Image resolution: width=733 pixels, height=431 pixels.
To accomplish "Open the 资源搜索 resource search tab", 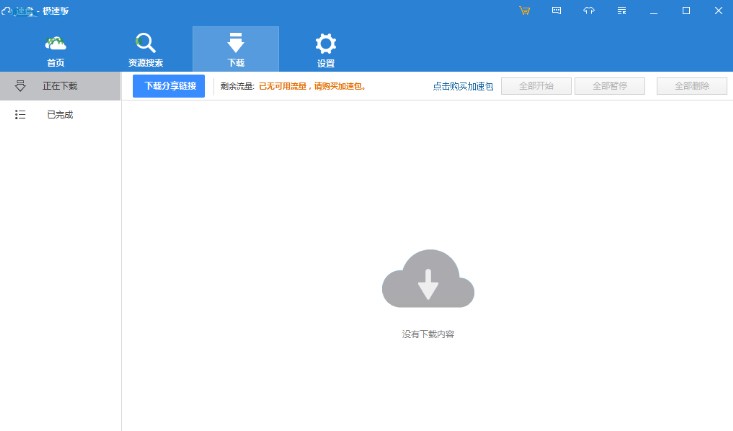I will (x=145, y=50).
